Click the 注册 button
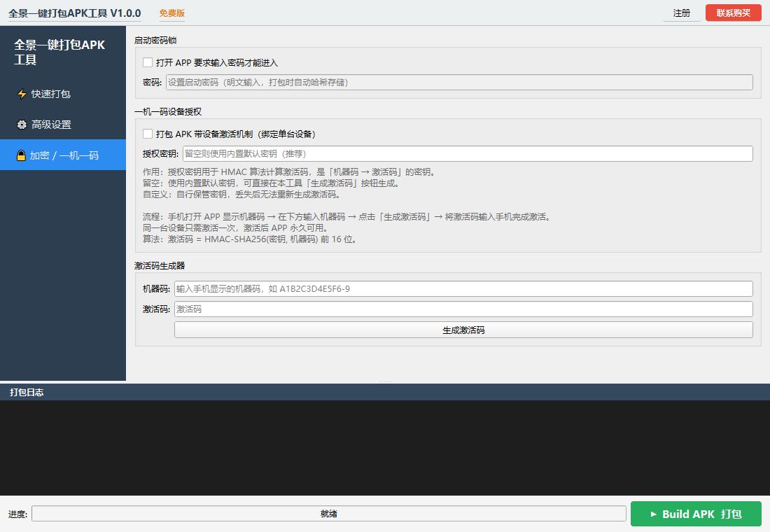 pos(682,13)
